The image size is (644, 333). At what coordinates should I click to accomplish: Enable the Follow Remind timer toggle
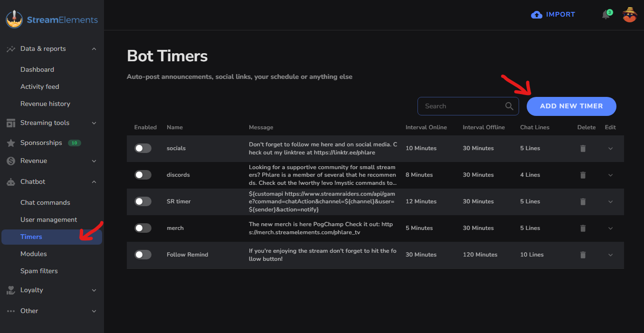pos(143,255)
